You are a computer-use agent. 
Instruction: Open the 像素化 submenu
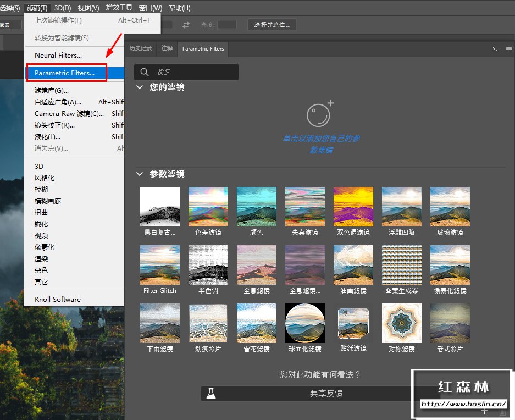pos(75,247)
